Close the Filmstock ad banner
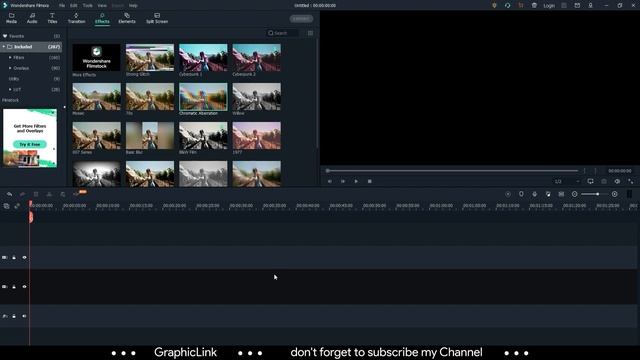Viewport: 640px width, 360px height. 53,112
